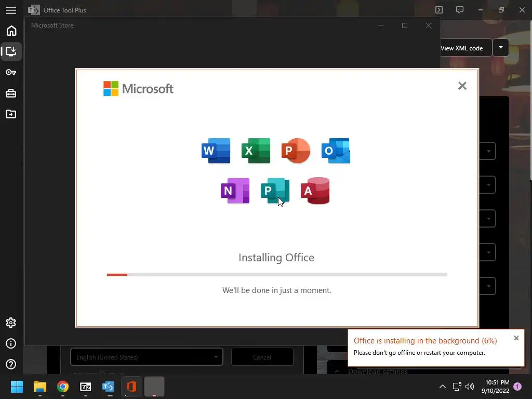The width and height of the screenshot is (532, 399).
Task: Click the Microsoft Store window title
Action: click(x=52, y=25)
